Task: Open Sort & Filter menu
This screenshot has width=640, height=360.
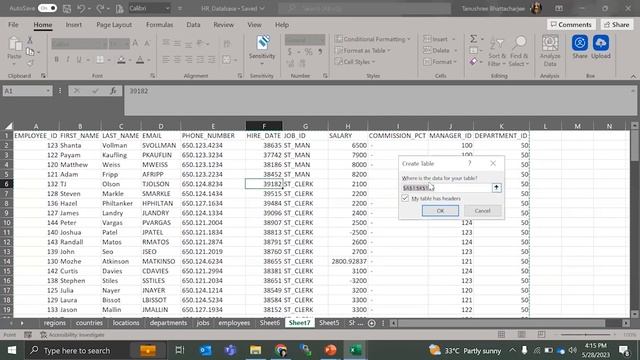Action: click(497, 51)
